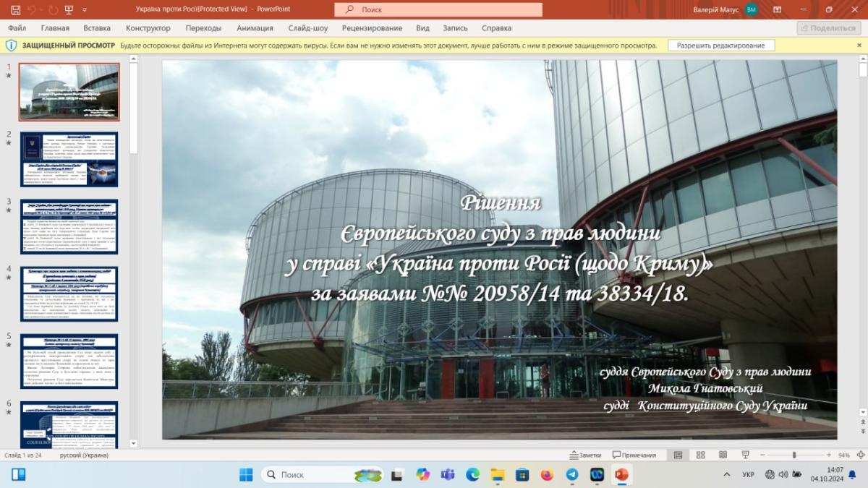Click the zoom slider handle
This screenshot has height=488, width=868.
pos(794,455)
